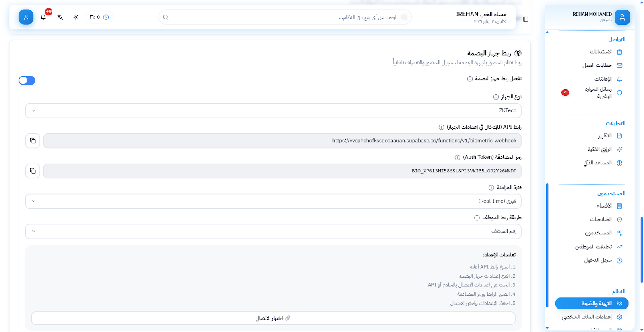
Task: Go to المستخدمون sidebar item
Action: tap(599, 233)
